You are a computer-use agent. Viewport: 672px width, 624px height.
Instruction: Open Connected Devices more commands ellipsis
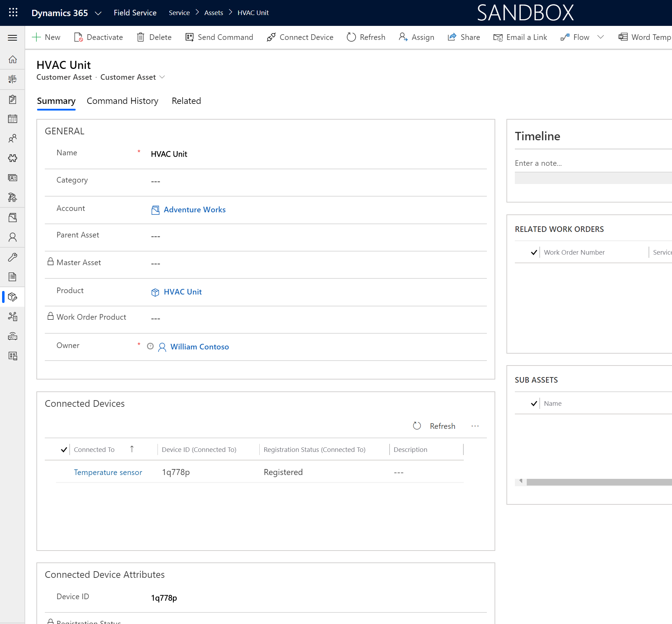pyautogui.click(x=475, y=426)
